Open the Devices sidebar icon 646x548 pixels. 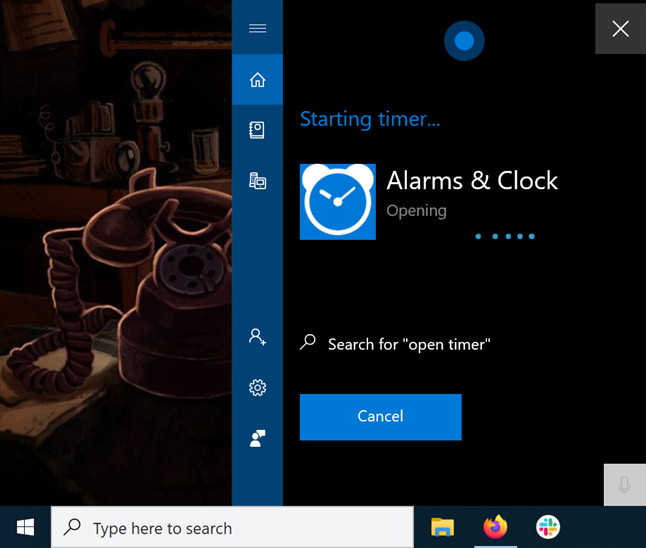tap(257, 181)
